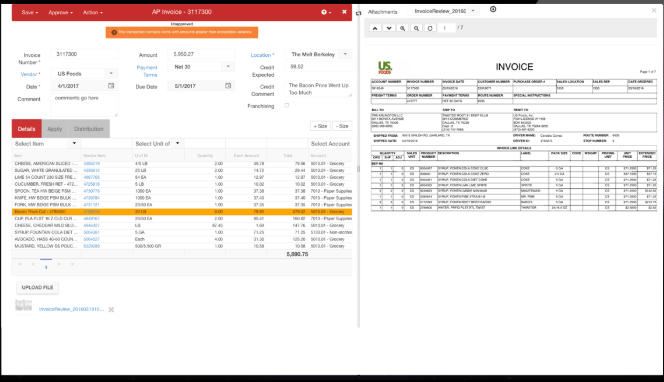664x382 pixels.
Task: Switch to the Distribution tab
Action: [x=89, y=129]
